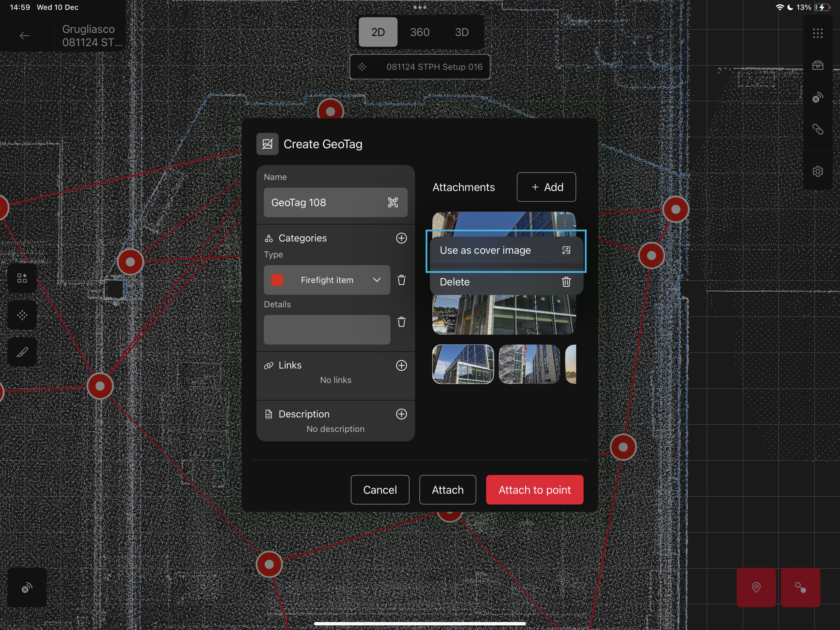Viewport: 840px width, 630px height.
Task: Add a new category with plus icon
Action: click(x=401, y=238)
